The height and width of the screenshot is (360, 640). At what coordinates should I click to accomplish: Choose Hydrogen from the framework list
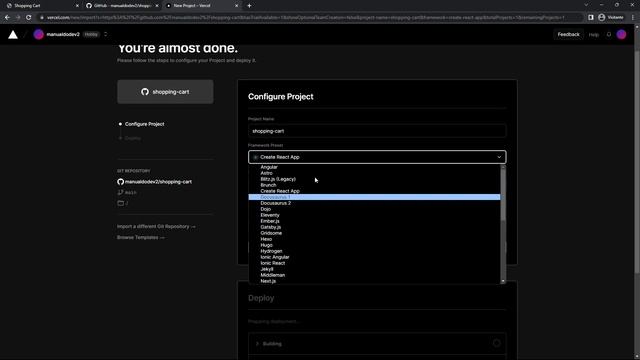pos(374,251)
